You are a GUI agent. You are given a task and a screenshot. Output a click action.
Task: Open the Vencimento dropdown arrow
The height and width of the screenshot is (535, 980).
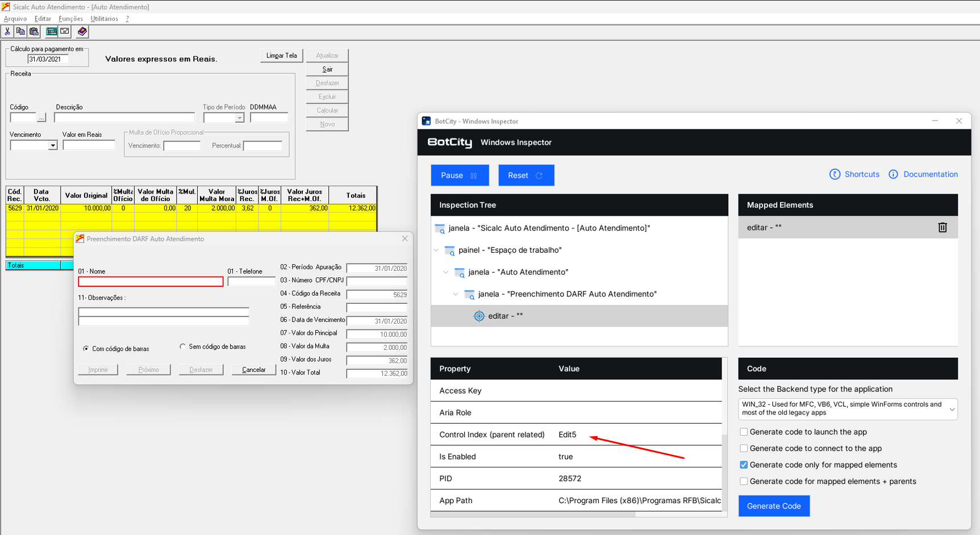(53, 146)
